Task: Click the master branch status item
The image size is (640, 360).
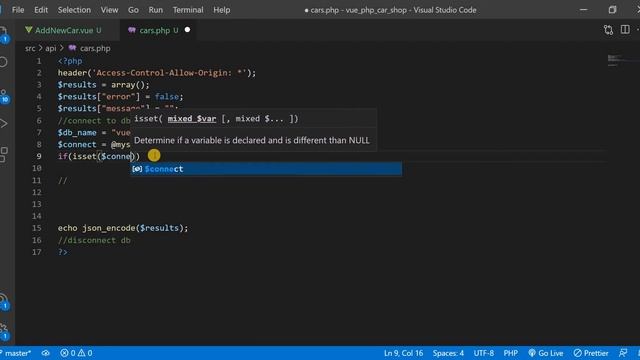Action: click(x=16, y=353)
